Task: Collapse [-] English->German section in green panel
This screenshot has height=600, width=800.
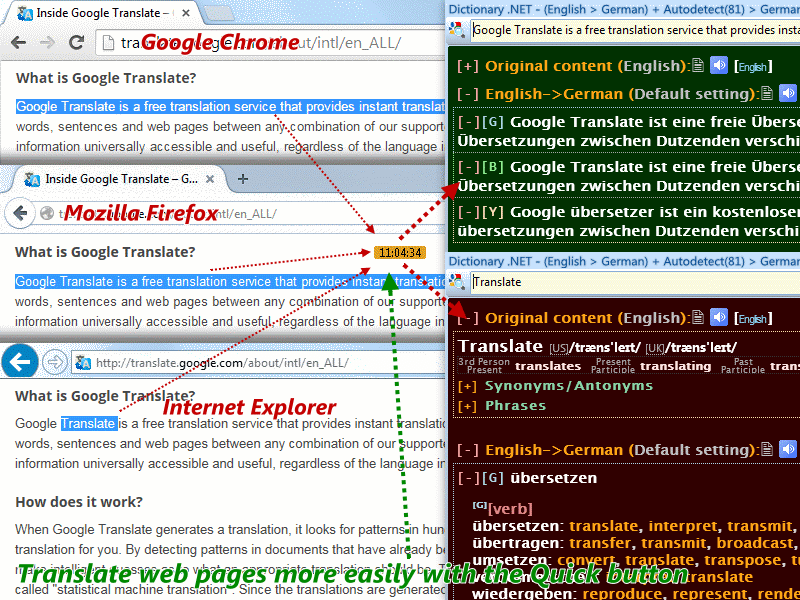Action: [x=467, y=94]
